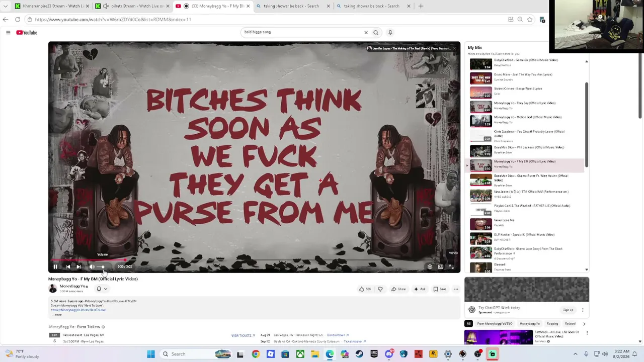Focus the YouTube search input field
644x362 pixels.
302,32
